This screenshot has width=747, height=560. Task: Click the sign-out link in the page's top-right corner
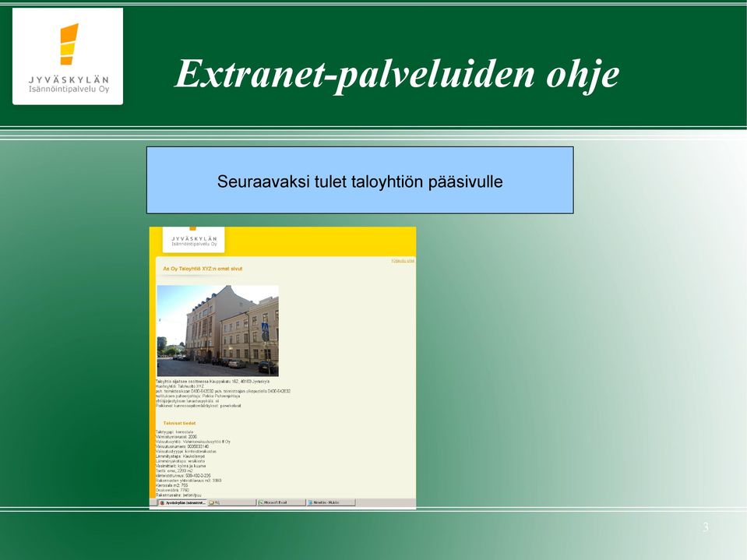click(403, 260)
